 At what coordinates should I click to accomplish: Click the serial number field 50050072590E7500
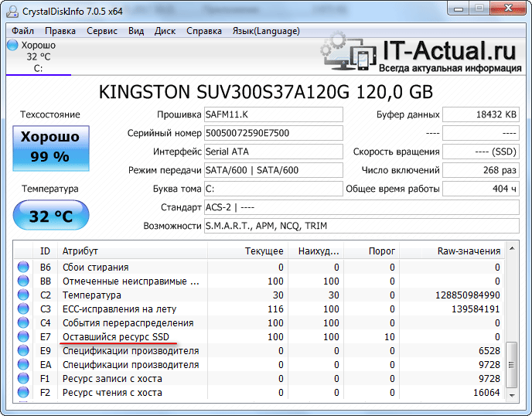(x=274, y=133)
